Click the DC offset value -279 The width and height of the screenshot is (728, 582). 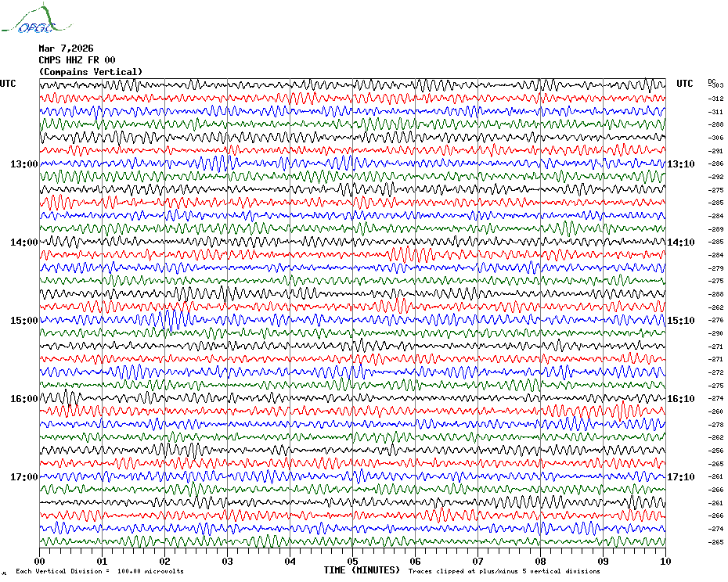(716, 268)
